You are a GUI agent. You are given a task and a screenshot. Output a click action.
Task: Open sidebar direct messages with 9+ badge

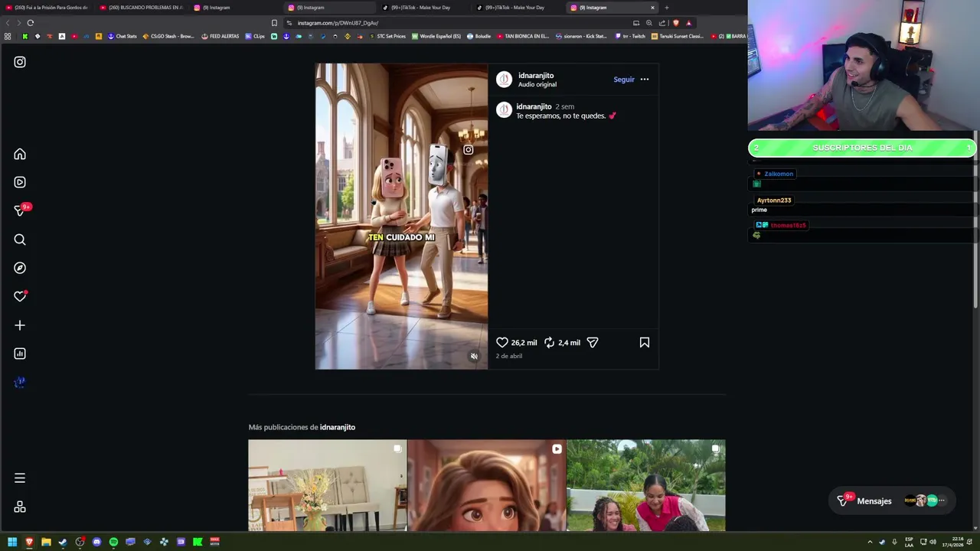[x=20, y=210]
